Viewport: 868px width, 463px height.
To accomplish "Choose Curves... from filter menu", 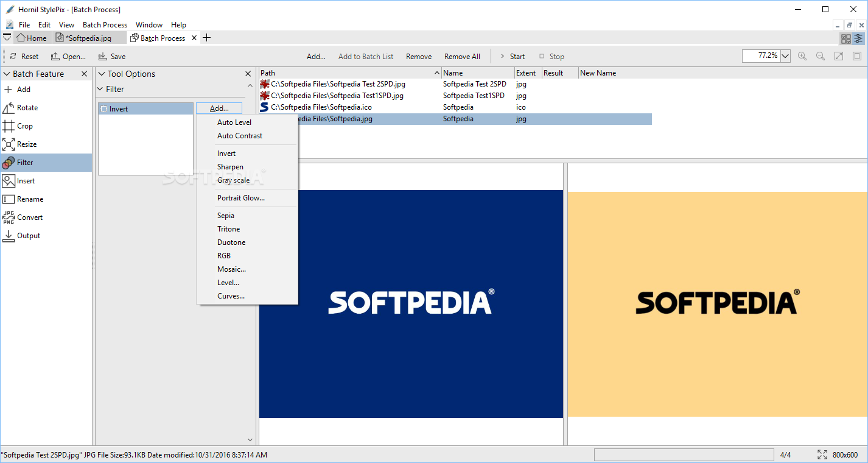I will coord(247,296).
